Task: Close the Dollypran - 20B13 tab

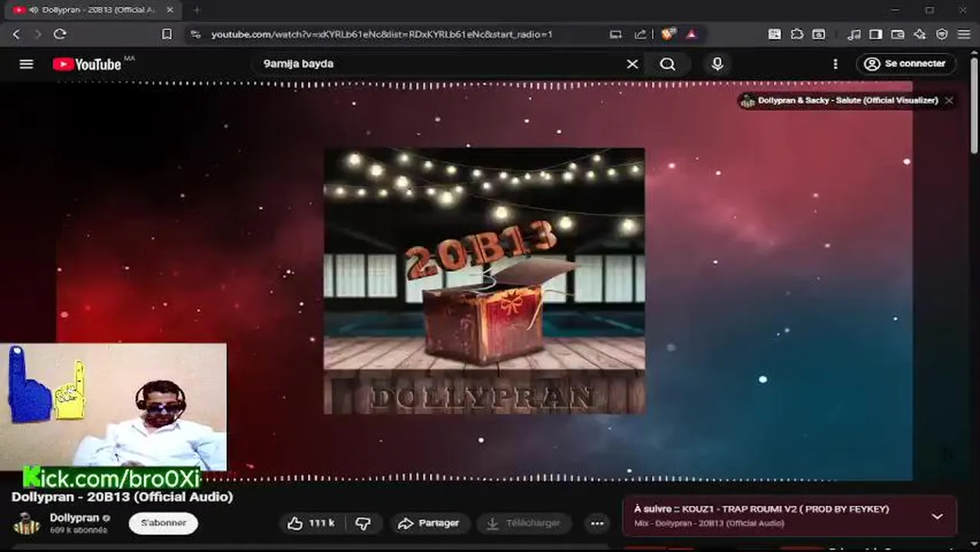Action: pos(169,10)
